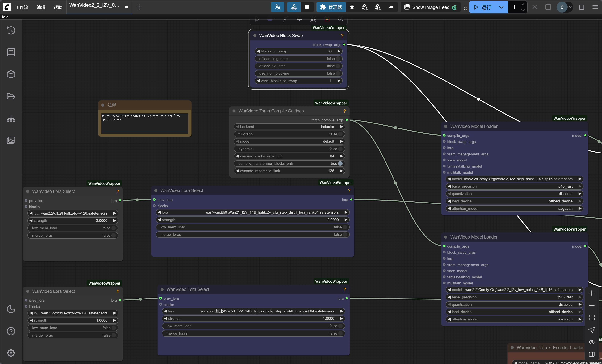Click the star favorites toolbar icon
The height and width of the screenshot is (364, 602).
pyautogui.click(x=352, y=7)
